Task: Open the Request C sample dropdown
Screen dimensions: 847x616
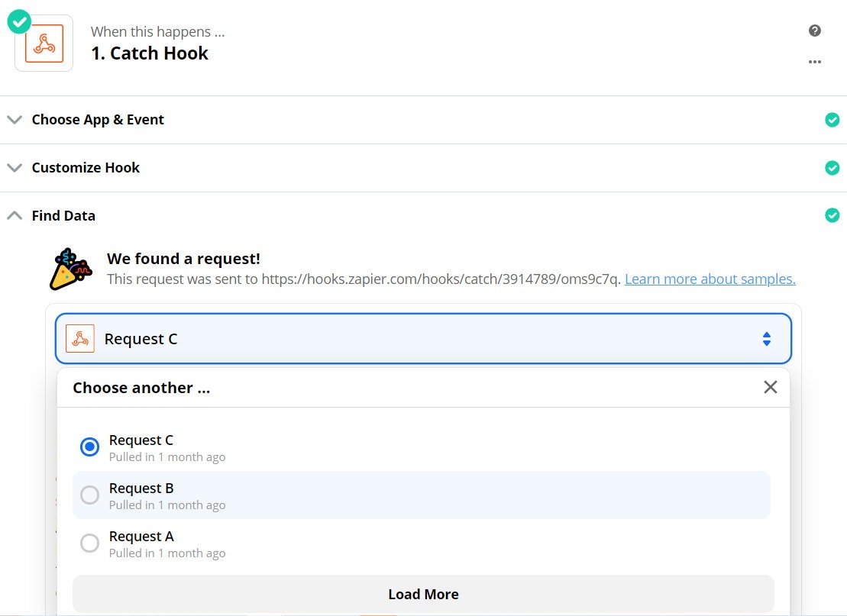Action: [423, 338]
